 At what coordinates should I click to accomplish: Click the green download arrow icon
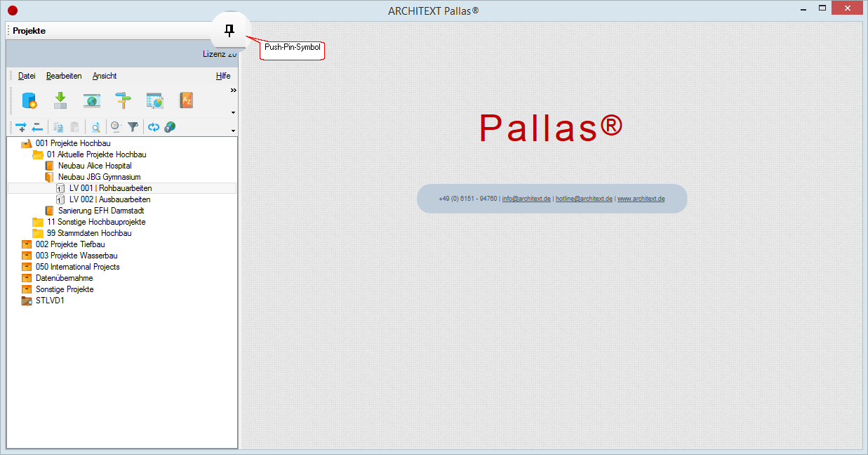coord(60,100)
